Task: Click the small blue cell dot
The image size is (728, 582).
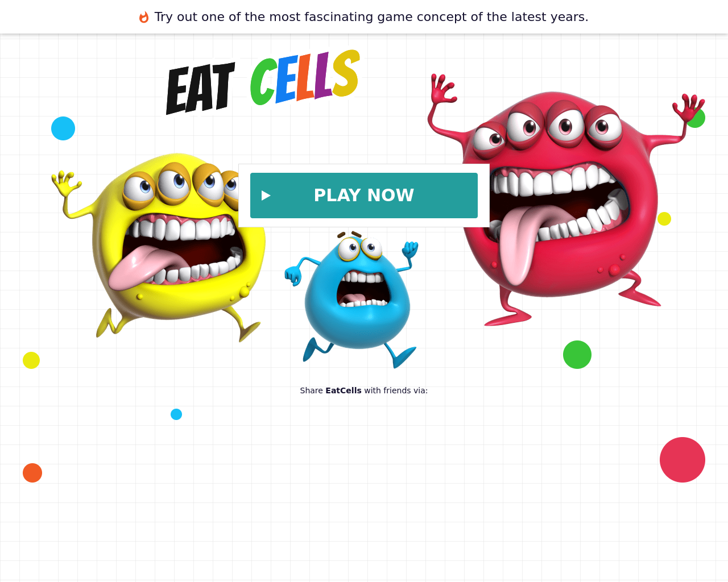Action: [x=176, y=414]
